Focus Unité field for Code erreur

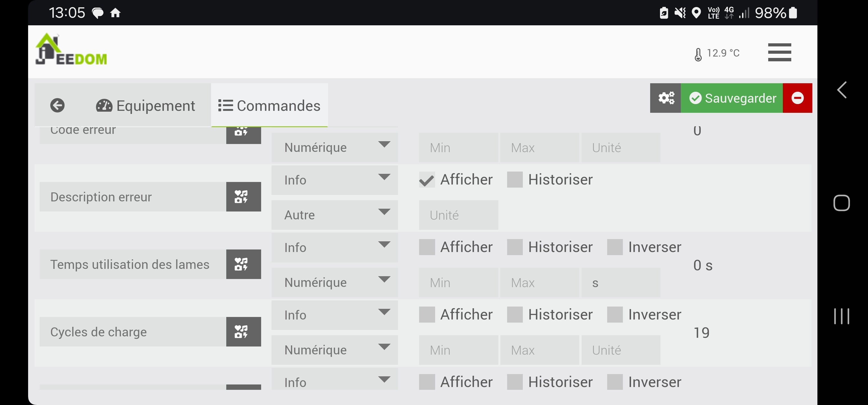pos(621,147)
